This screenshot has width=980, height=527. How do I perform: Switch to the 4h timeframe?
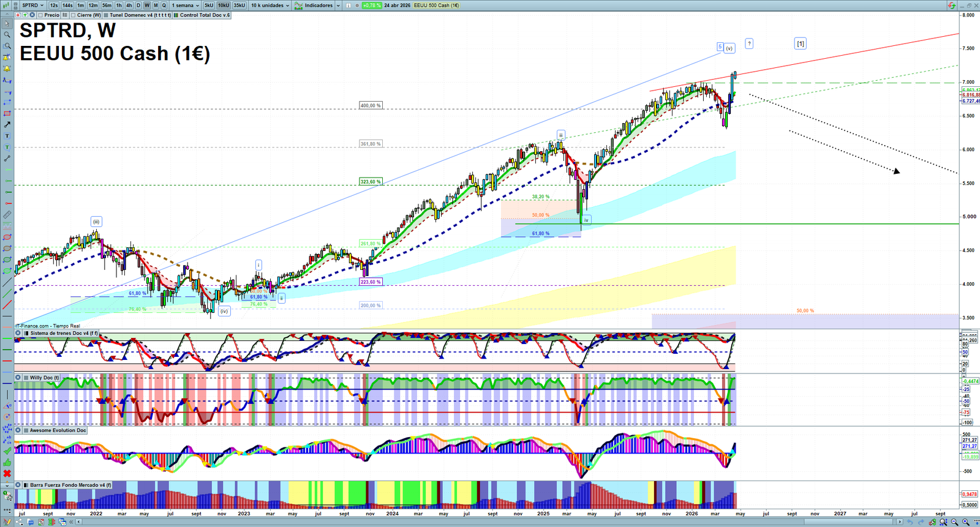129,6
